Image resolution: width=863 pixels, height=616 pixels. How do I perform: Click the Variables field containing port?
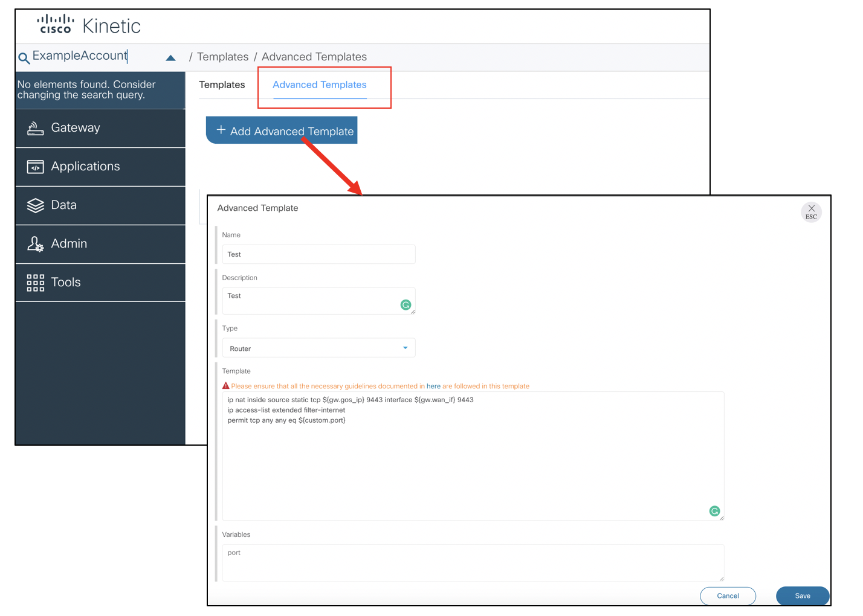click(473, 563)
